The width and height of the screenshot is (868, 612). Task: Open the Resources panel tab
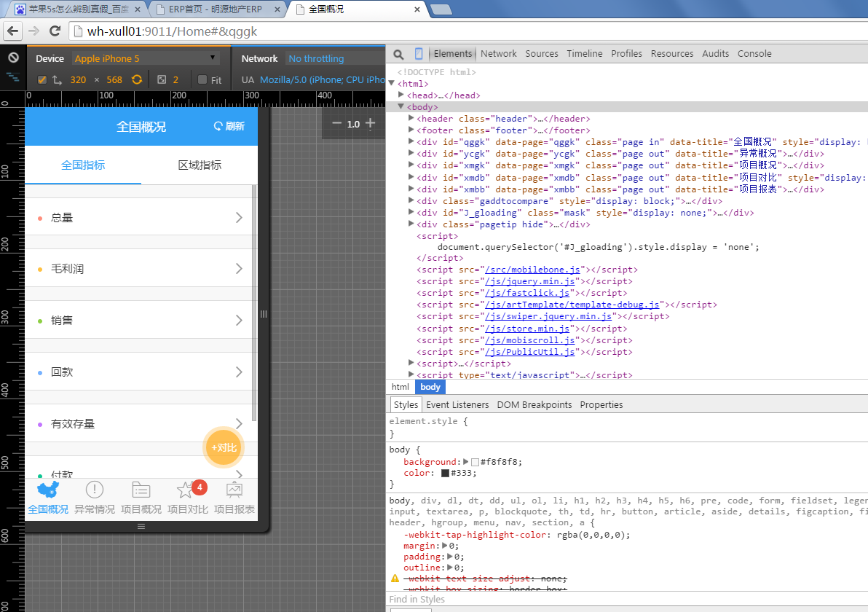tap(672, 54)
